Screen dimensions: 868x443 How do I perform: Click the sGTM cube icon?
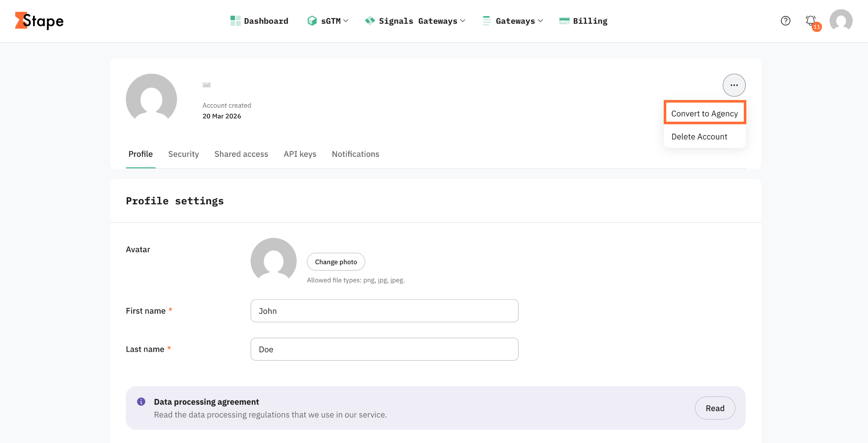click(312, 21)
